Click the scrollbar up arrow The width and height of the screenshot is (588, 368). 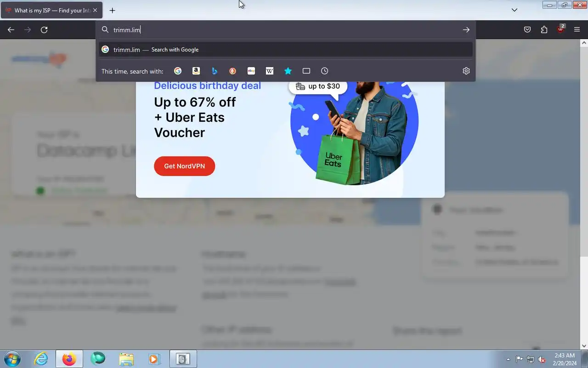pyautogui.click(x=584, y=43)
